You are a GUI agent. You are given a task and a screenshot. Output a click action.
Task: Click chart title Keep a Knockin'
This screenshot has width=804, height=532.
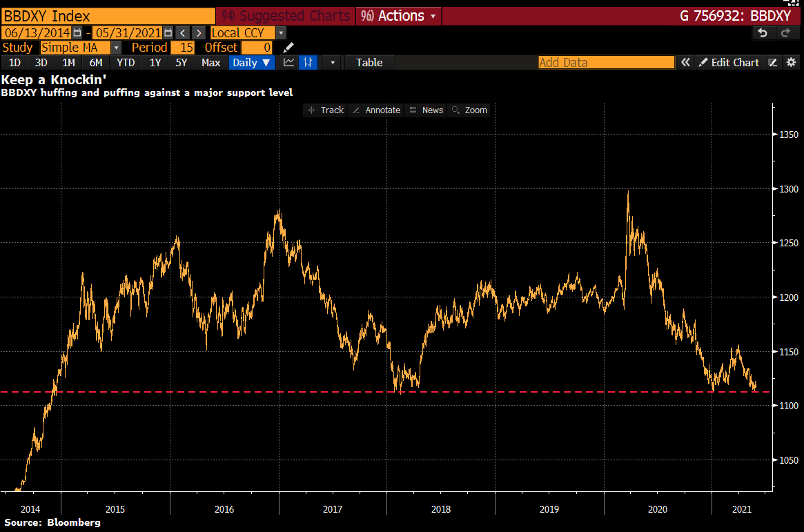[x=54, y=80]
